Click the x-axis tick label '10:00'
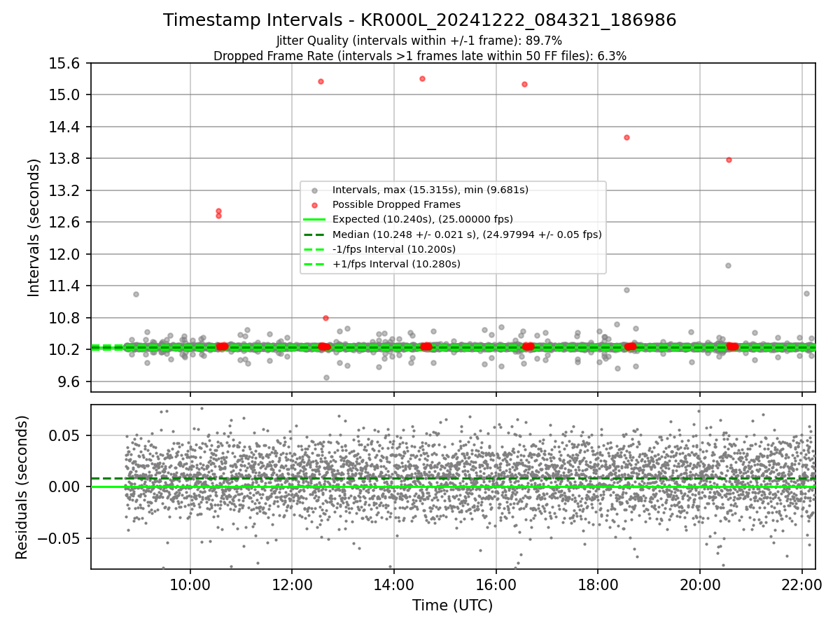 point(190,584)
